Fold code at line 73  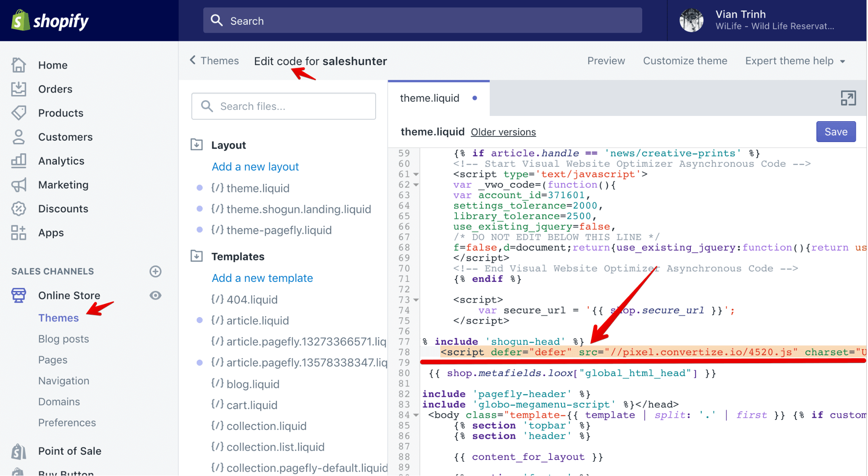pos(416,300)
